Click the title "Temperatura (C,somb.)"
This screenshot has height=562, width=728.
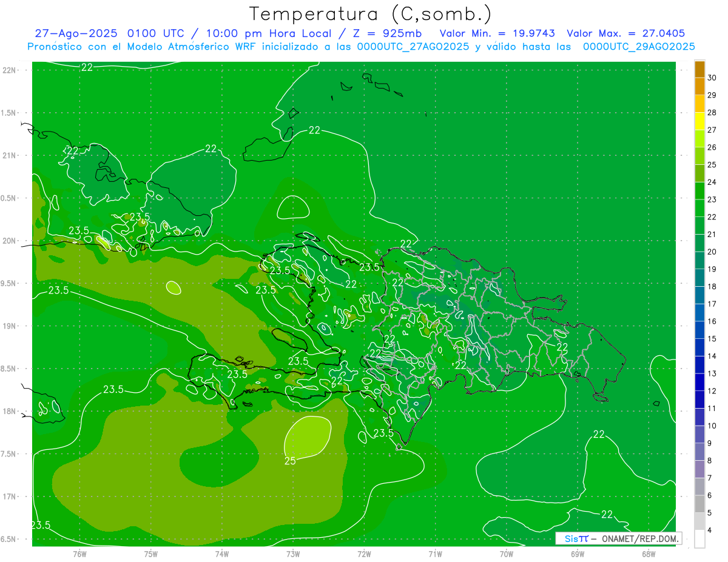point(370,14)
